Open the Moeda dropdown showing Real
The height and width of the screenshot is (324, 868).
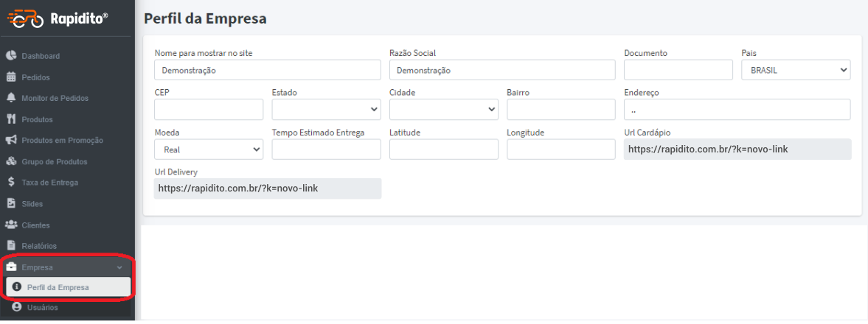(x=209, y=149)
